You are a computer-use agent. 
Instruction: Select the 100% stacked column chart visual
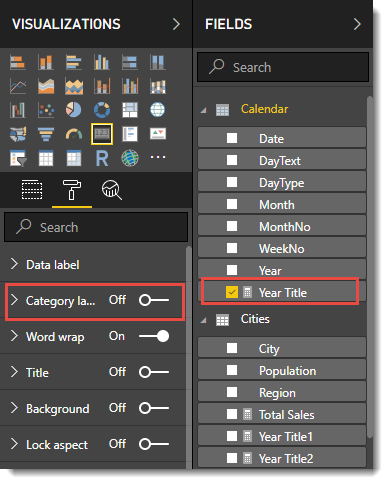[x=158, y=62]
